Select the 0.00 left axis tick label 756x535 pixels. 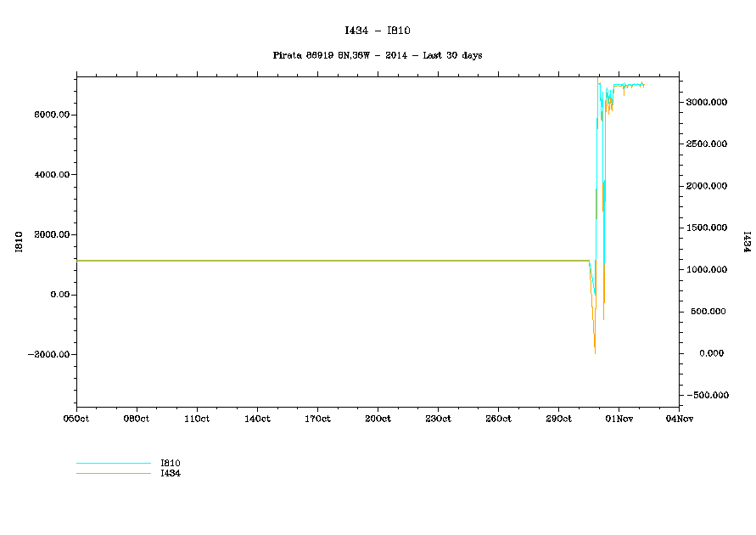click(x=58, y=295)
